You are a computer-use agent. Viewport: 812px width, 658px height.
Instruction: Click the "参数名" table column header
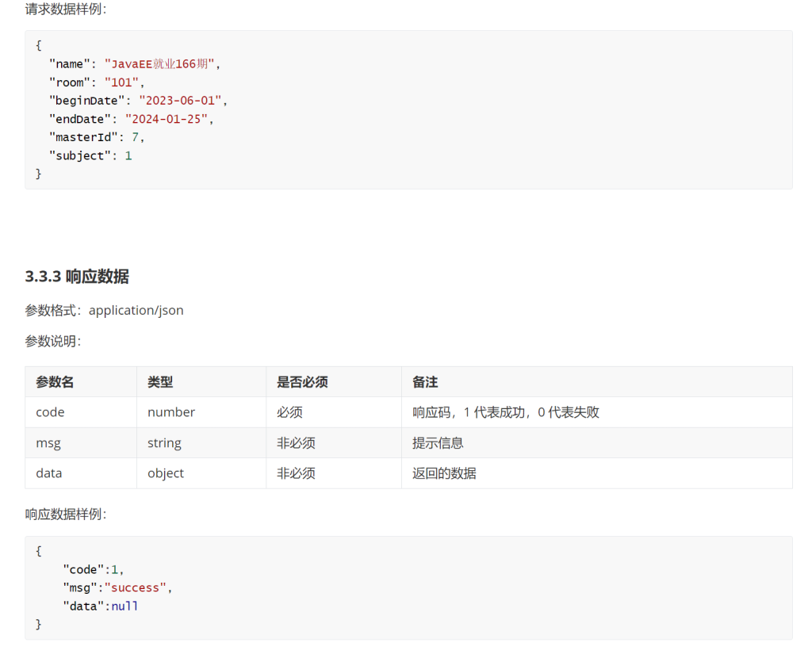point(55,382)
